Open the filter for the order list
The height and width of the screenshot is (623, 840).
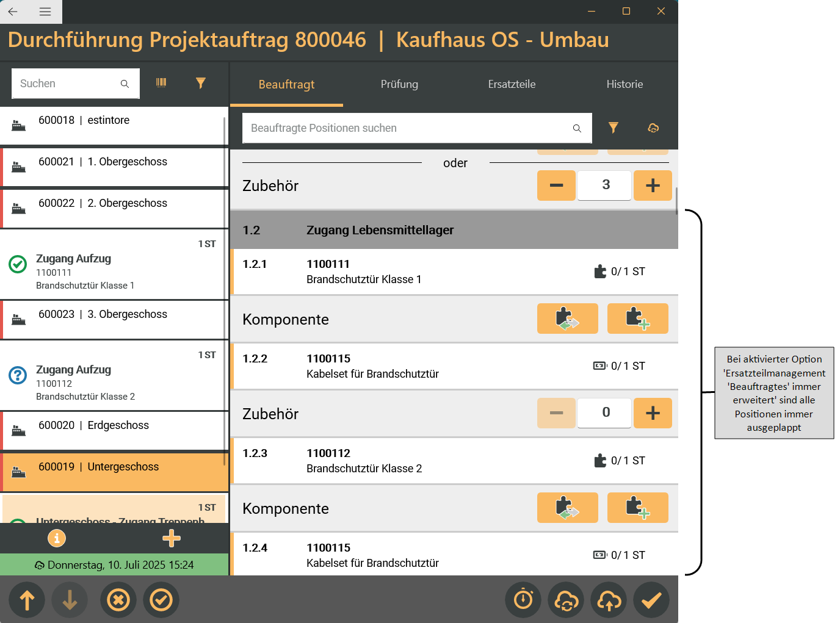[x=200, y=83]
